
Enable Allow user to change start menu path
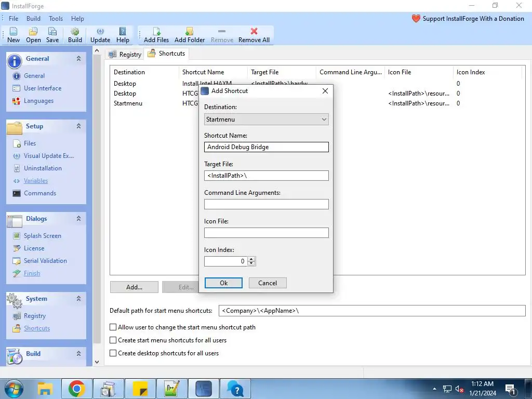pos(113,327)
